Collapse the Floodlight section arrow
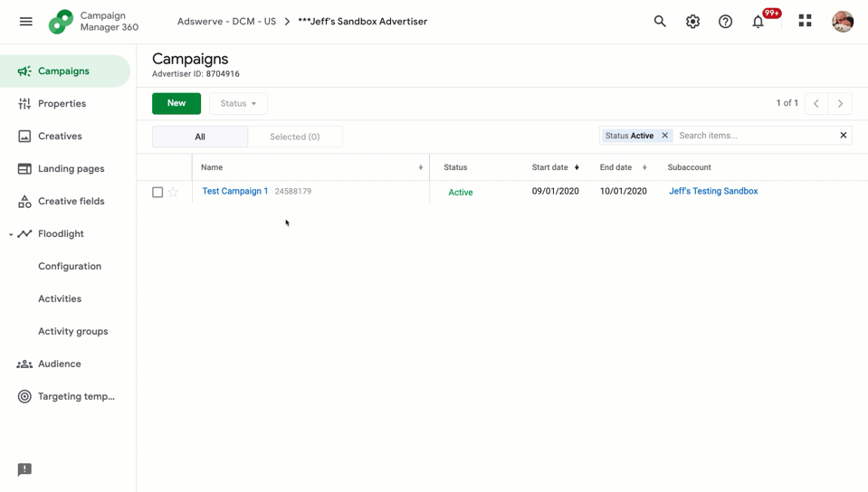The image size is (868, 492). [x=11, y=234]
